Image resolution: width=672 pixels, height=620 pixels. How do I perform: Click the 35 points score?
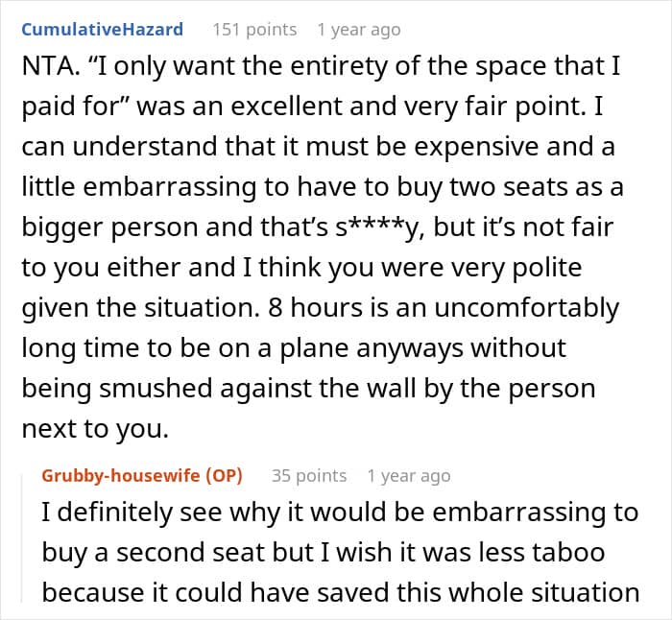click(x=308, y=475)
